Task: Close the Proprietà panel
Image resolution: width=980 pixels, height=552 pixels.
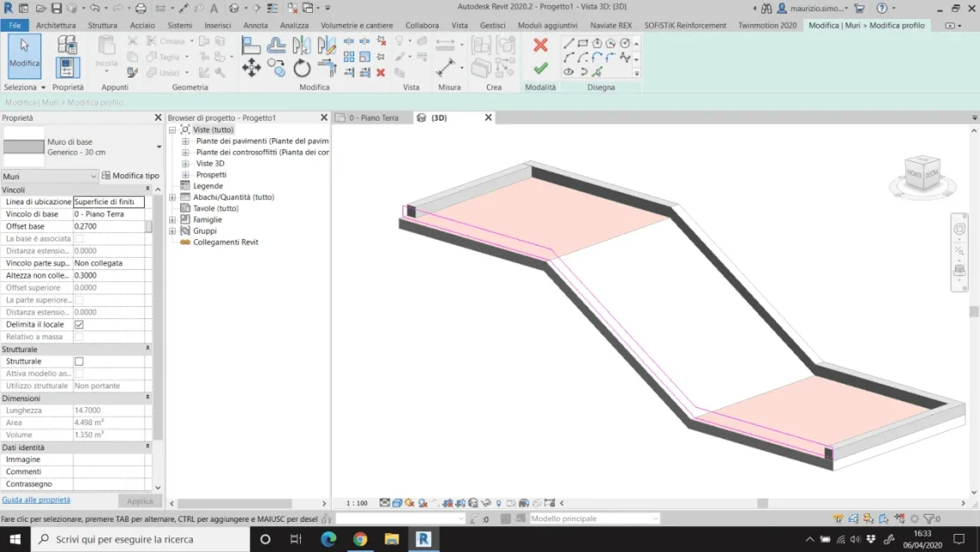Action: tap(158, 117)
